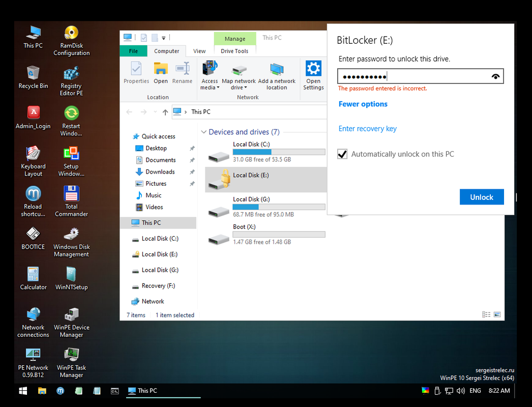Viewport: 532px width, 407px height.
Task: Click Local Disk (G:) capacity bar
Action: [279, 207]
